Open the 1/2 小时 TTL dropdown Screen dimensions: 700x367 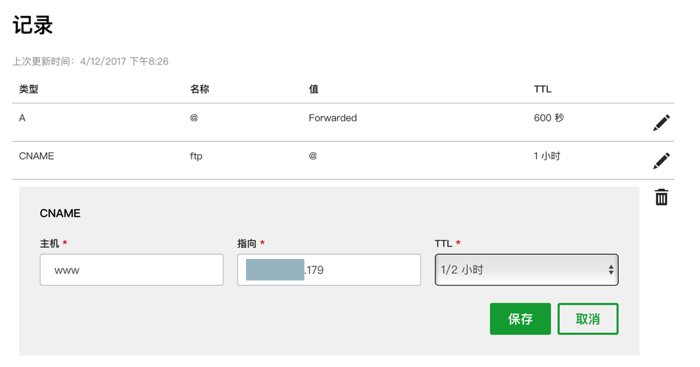526,270
